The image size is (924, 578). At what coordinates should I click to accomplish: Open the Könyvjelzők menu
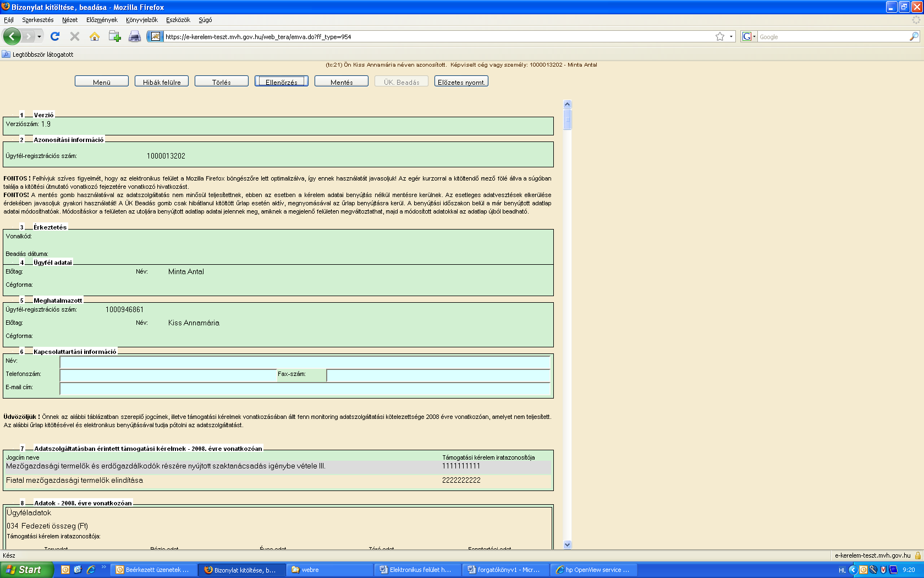(141, 20)
